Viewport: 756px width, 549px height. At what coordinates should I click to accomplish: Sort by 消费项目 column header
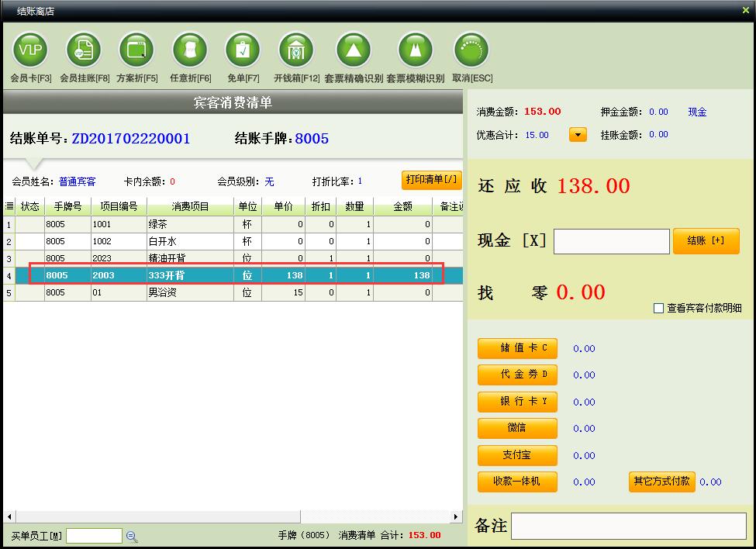tap(191, 206)
